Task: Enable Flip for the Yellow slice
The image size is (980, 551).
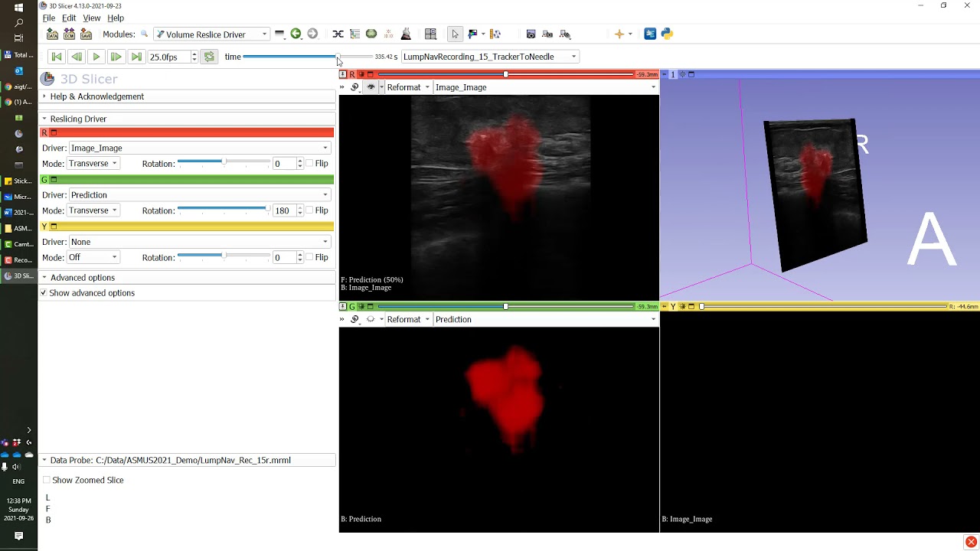Action: coord(310,257)
